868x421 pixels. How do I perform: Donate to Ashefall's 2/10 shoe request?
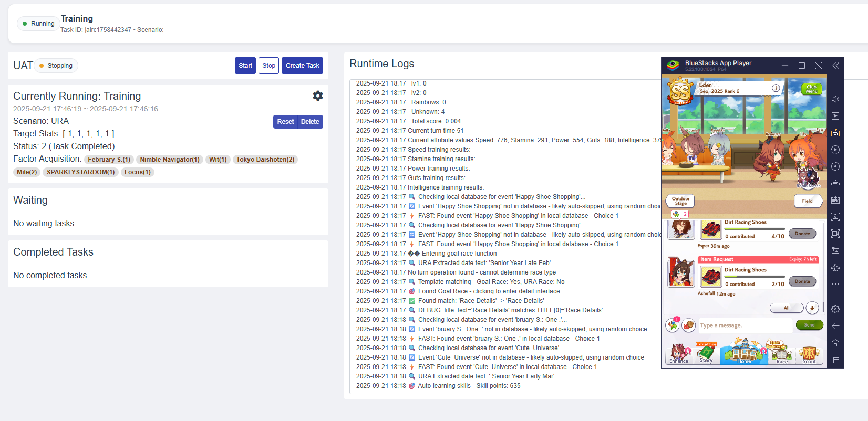coord(802,281)
